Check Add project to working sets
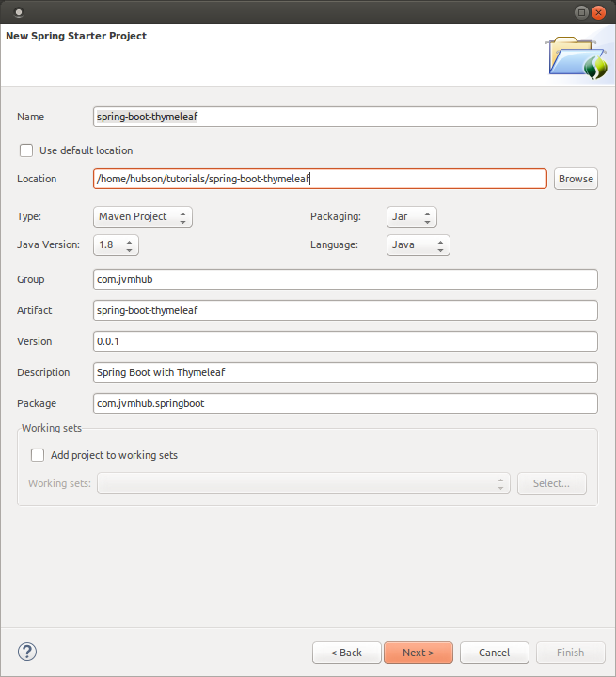The height and width of the screenshot is (677, 616). pos(38,455)
